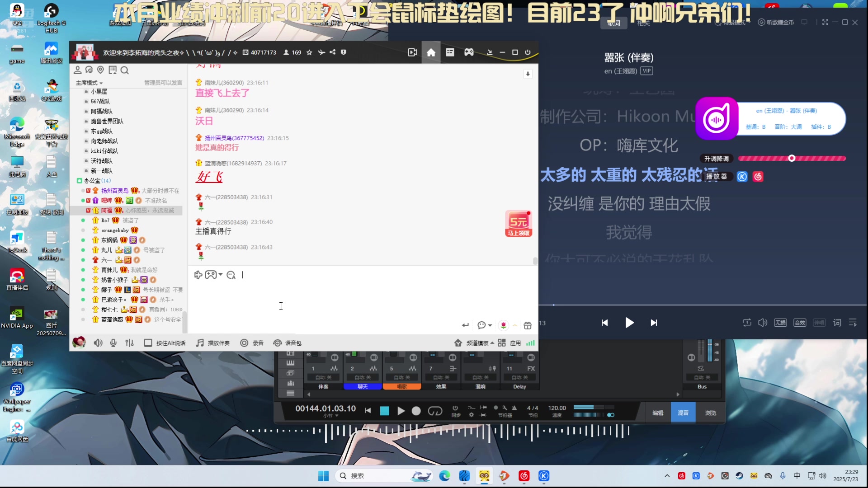Toggle the 按住Alt说话 checkbox
The width and height of the screenshot is (868, 488).
(x=148, y=343)
